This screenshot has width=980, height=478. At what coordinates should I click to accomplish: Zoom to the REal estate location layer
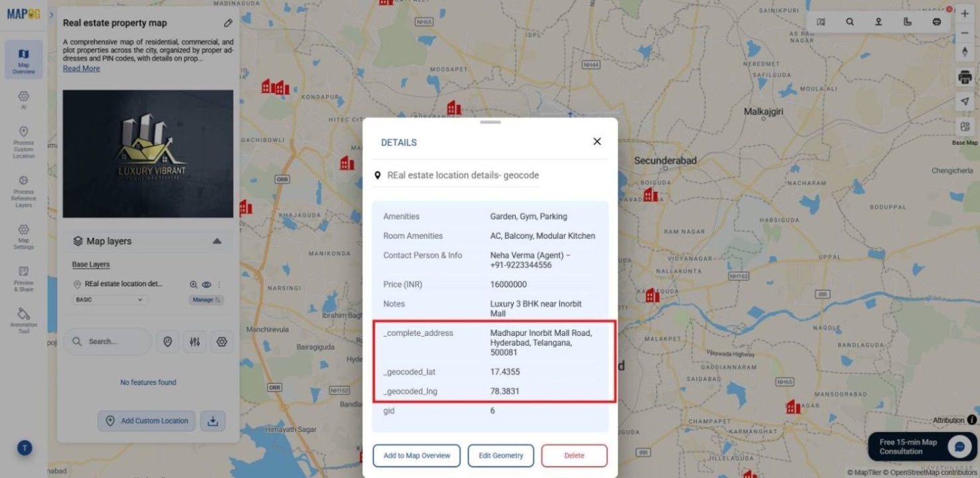click(x=193, y=284)
